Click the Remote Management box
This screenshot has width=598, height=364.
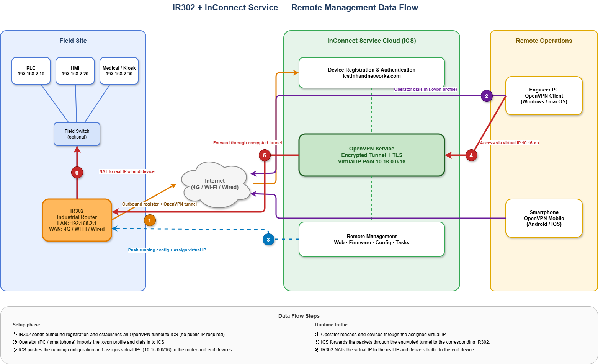[372, 239]
